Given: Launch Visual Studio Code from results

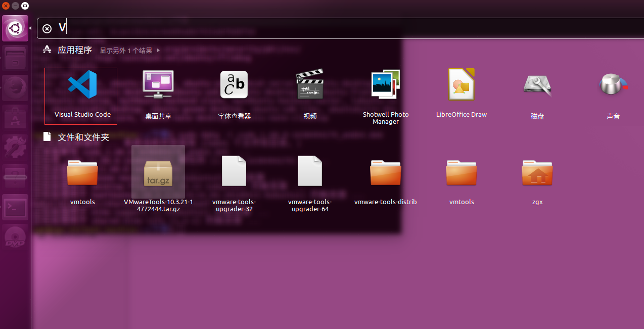Looking at the screenshot, I should (x=81, y=96).
